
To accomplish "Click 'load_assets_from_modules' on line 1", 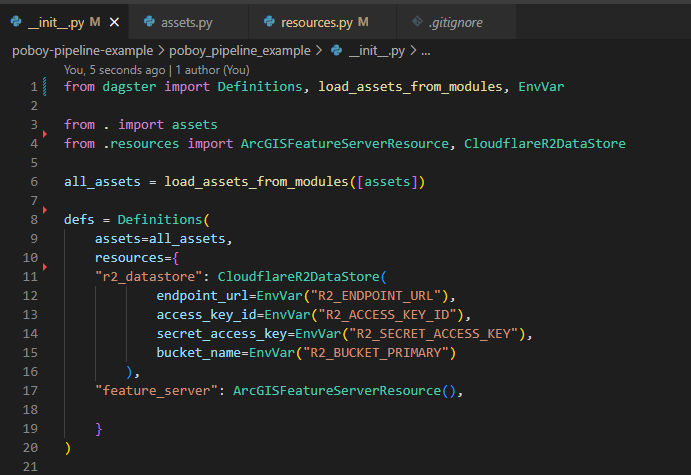I will pyautogui.click(x=410, y=86).
